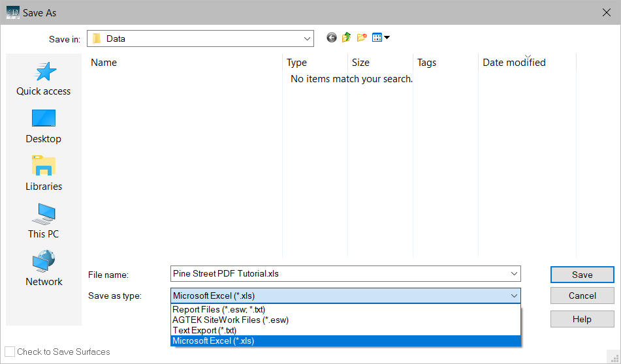
Task: Open Help for this dialog
Action: [582, 319]
